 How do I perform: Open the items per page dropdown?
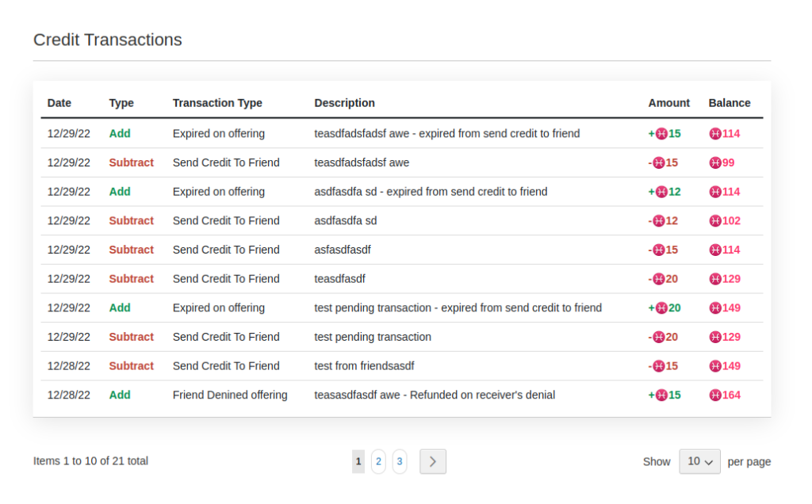[x=699, y=461]
